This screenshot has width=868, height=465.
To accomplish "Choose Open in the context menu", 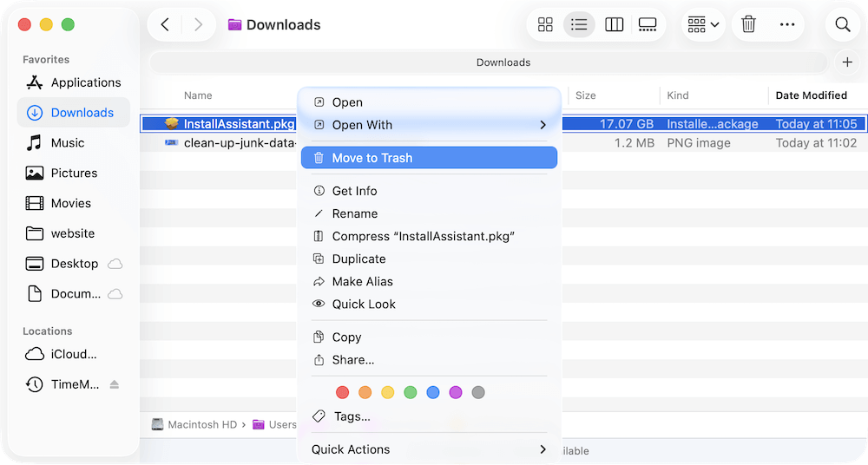I will [x=429, y=102].
